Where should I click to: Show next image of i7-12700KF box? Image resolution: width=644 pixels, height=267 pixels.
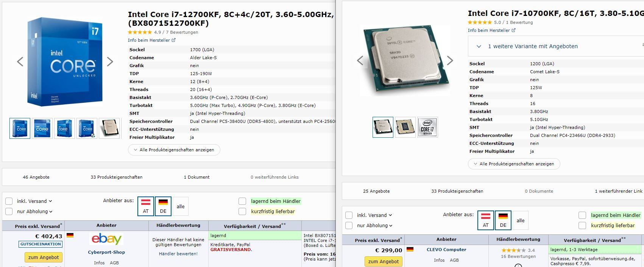point(110,61)
